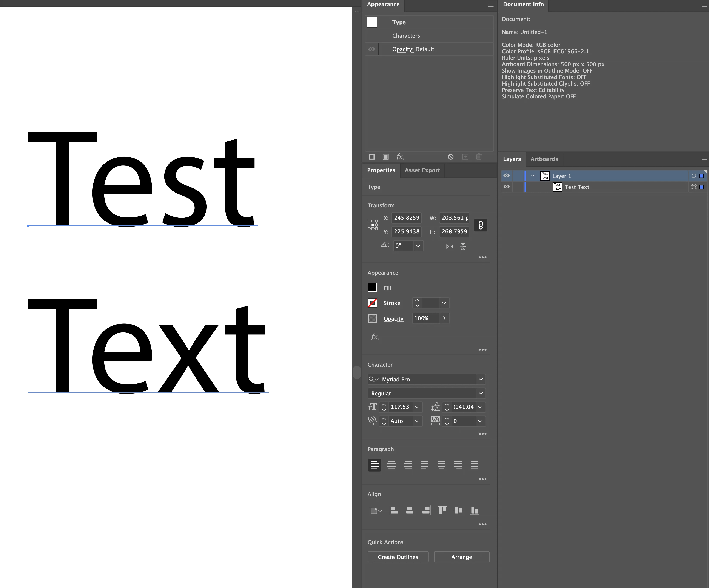This screenshot has width=709, height=588.
Task: Click the flip vertically icon in Transform
Action: 463,246
